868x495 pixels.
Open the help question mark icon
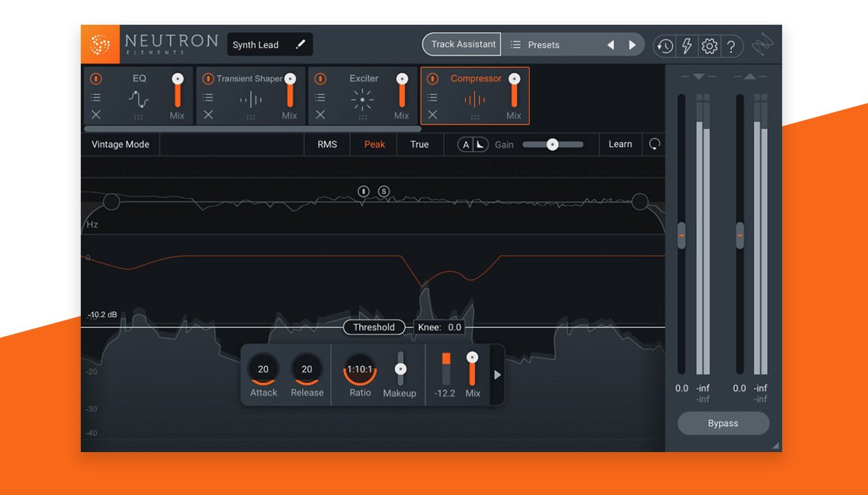coord(730,45)
